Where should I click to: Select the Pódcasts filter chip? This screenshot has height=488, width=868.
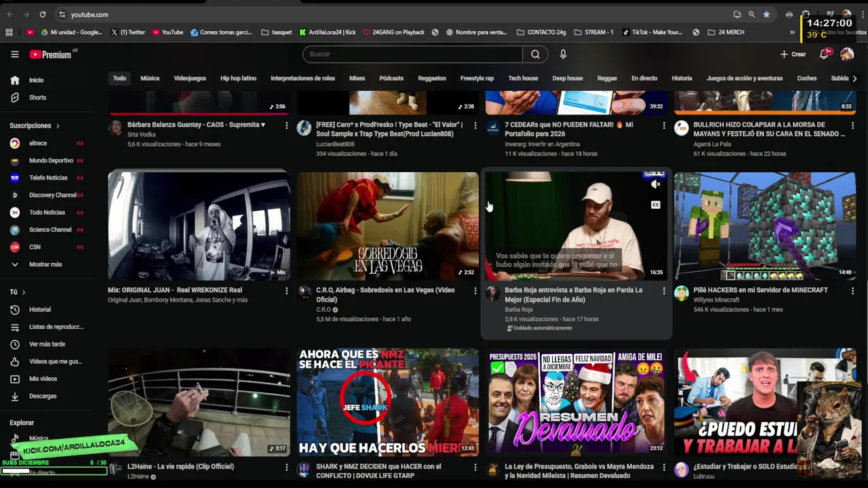coord(391,79)
